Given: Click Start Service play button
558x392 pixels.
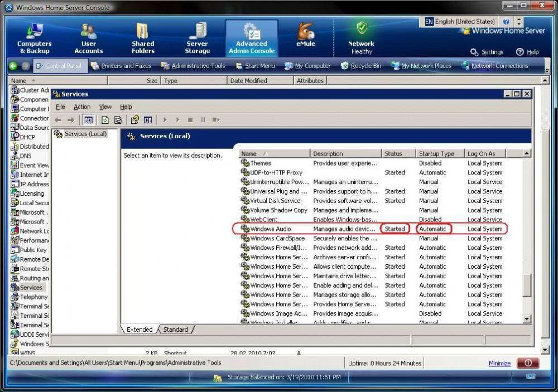Looking at the screenshot, I should [x=165, y=120].
